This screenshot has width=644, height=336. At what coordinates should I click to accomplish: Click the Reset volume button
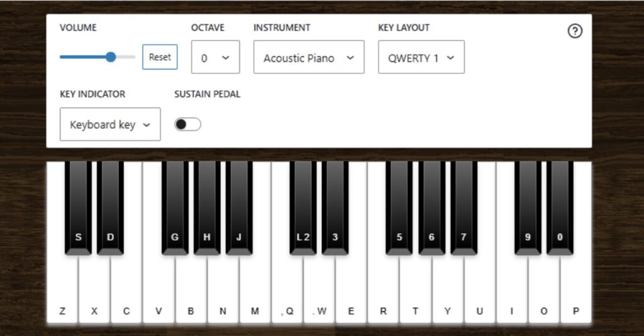click(160, 57)
